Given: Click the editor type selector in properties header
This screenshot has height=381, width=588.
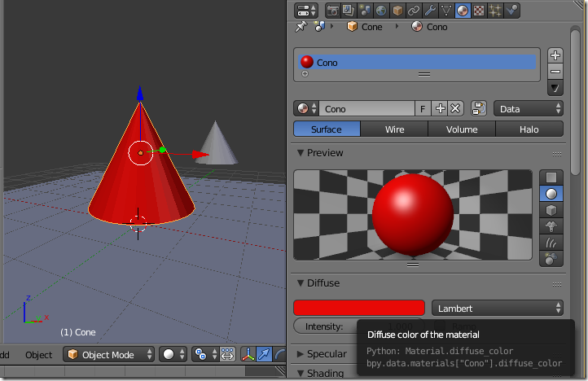Looking at the screenshot, I should coord(306,11).
